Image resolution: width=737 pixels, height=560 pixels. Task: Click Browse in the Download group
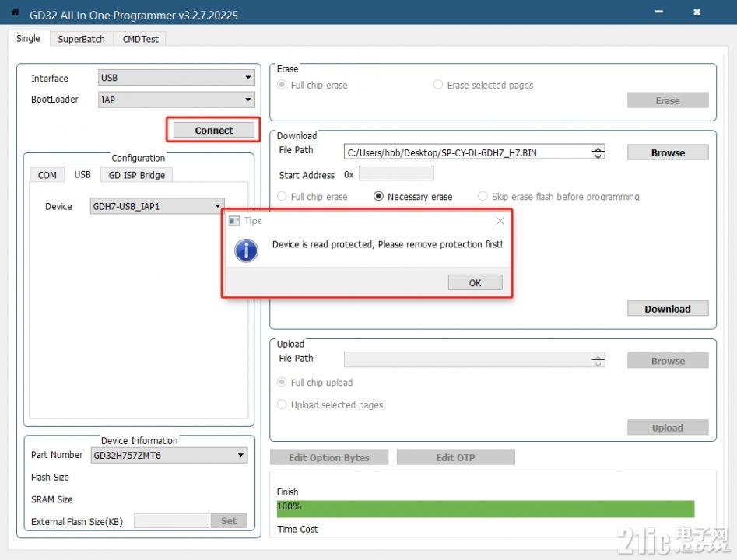pyautogui.click(x=668, y=152)
